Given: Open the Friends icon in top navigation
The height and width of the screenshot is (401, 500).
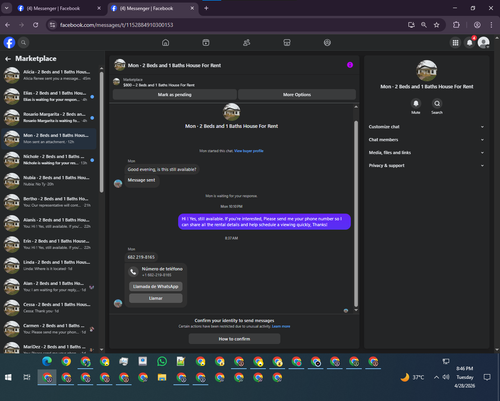Looking at the screenshot, I should click(x=246, y=43).
